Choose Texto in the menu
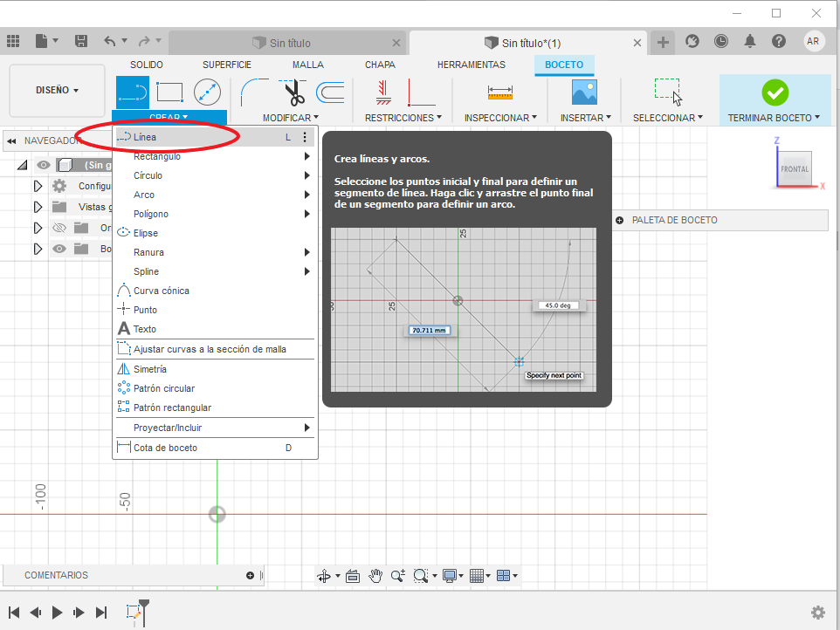Image resolution: width=840 pixels, height=630 pixels. [x=215, y=329]
